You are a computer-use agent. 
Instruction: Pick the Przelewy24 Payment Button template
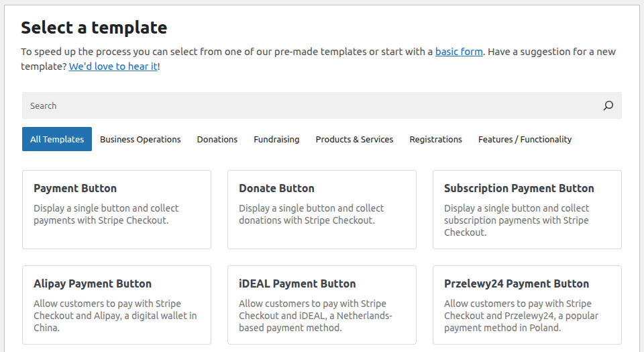pyautogui.click(x=527, y=305)
